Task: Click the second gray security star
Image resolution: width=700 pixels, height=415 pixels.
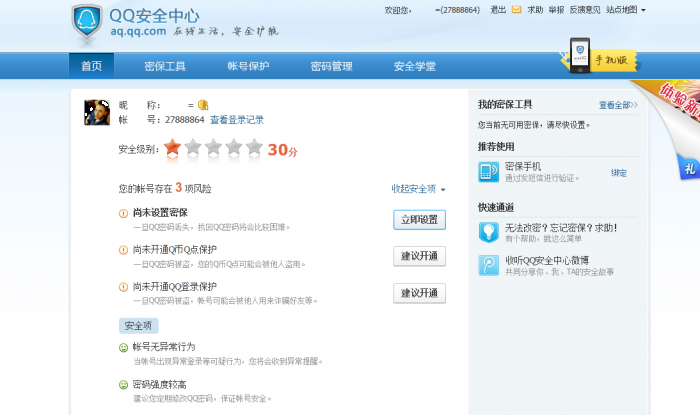Action: coord(193,147)
